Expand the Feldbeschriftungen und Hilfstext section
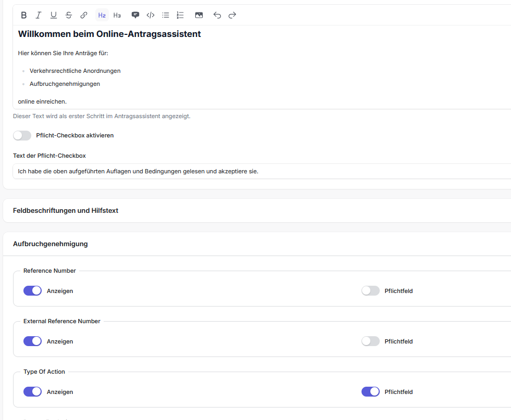Image resolution: width=511 pixels, height=420 pixels. [x=67, y=211]
